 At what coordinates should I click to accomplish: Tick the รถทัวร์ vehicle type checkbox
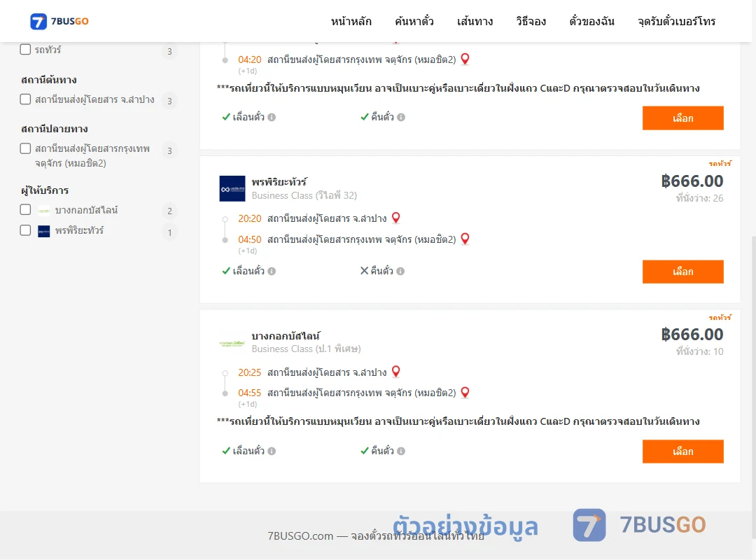pos(26,49)
